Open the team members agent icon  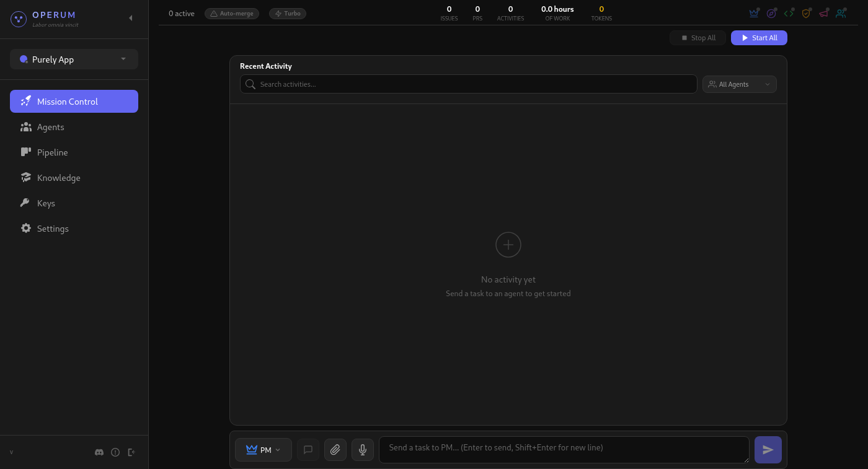pyautogui.click(x=841, y=12)
